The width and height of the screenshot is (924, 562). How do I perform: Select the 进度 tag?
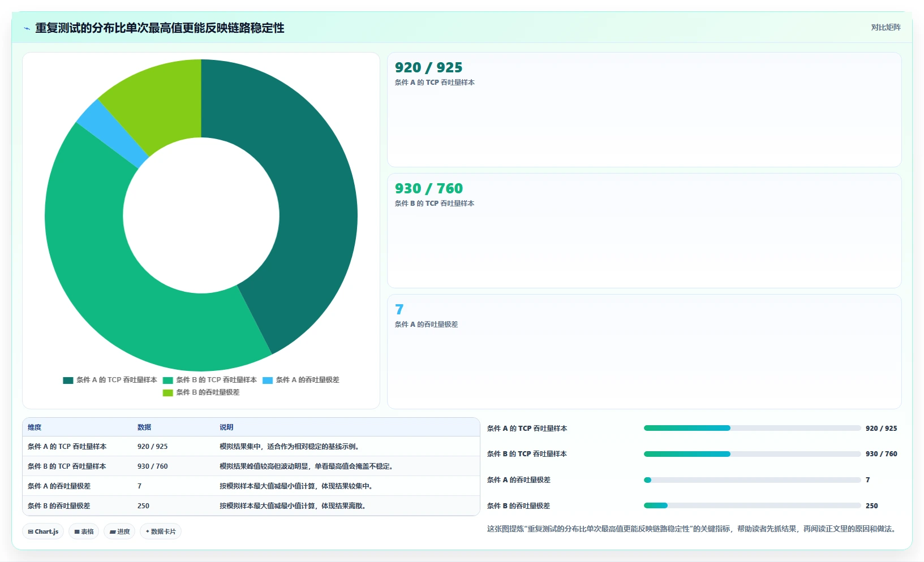(x=119, y=531)
